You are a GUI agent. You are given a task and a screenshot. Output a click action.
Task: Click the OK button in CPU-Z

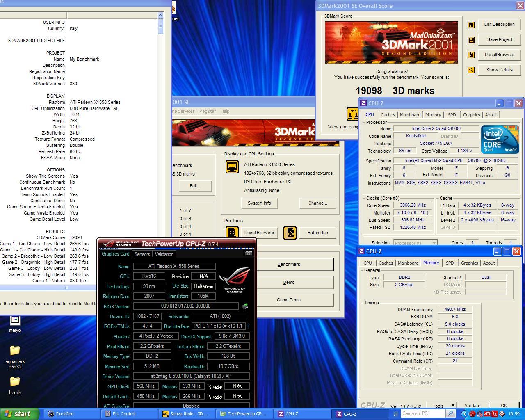pyautogui.click(x=504, y=406)
